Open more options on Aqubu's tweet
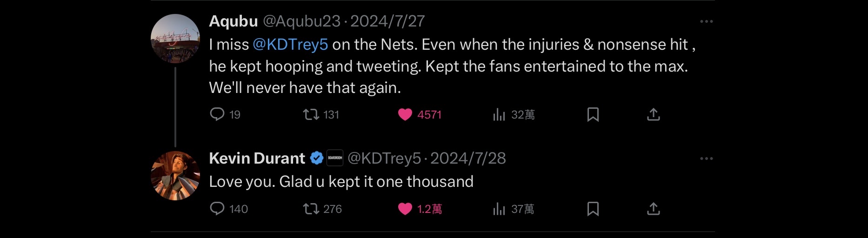Screen dimensions: 868x238 tap(706, 21)
